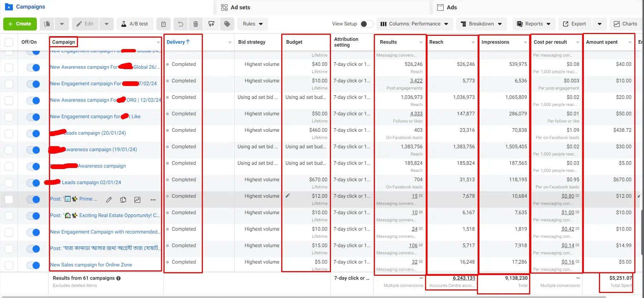Open three-dot menu on Prime post row

(x=153, y=200)
